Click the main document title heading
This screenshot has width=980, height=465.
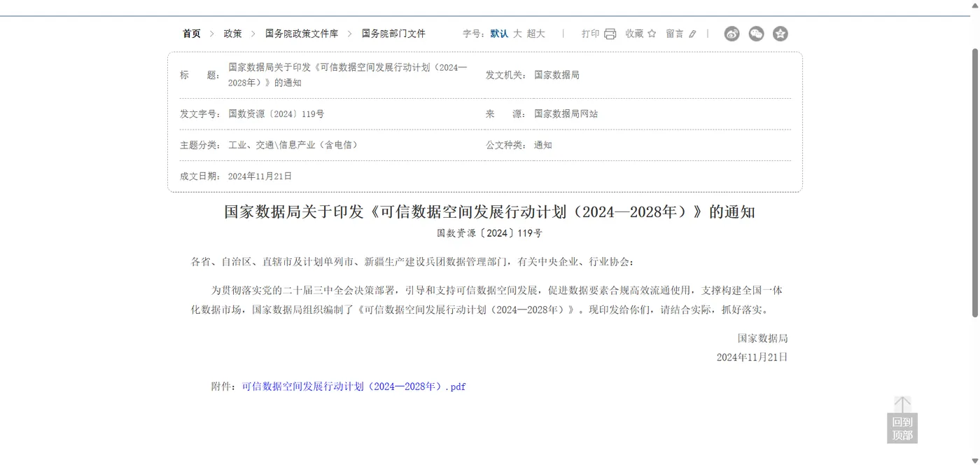tap(489, 211)
